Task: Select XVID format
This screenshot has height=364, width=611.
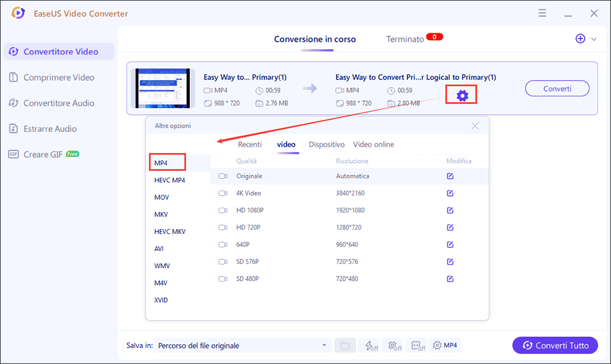Action: point(161,300)
